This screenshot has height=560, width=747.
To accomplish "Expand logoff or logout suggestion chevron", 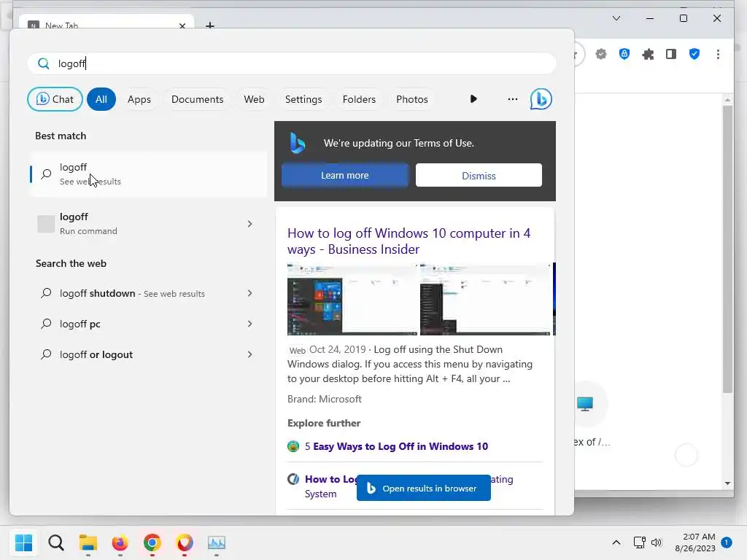I will click(x=249, y=354).
